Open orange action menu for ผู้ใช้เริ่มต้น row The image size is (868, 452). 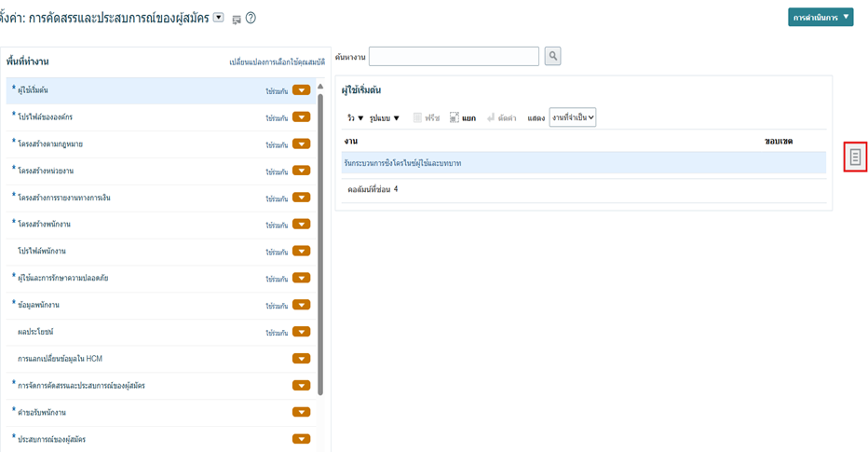pos(301,90)
